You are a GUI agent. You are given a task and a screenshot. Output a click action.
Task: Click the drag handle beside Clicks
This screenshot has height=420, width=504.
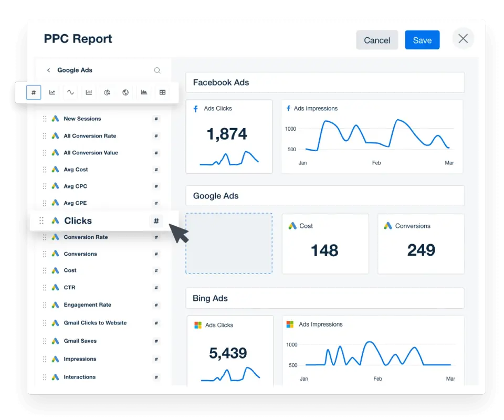(41, 220)
